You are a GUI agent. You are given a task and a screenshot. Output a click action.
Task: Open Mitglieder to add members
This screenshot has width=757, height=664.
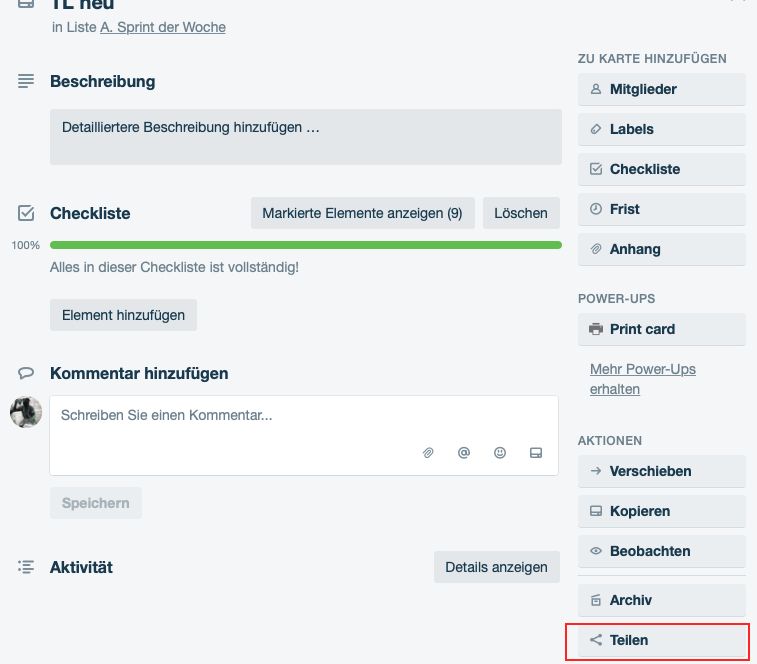(x=661, y=89)
